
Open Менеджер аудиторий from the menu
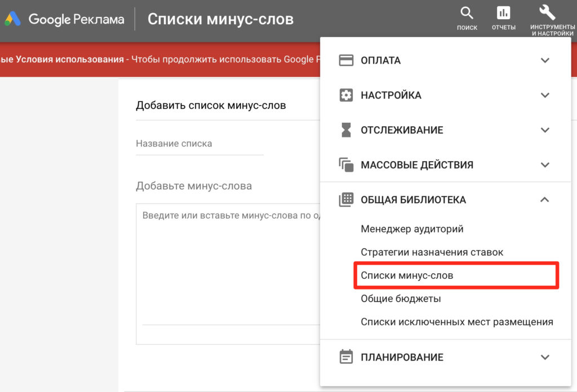pyautogui.click(x=412, y=229)
